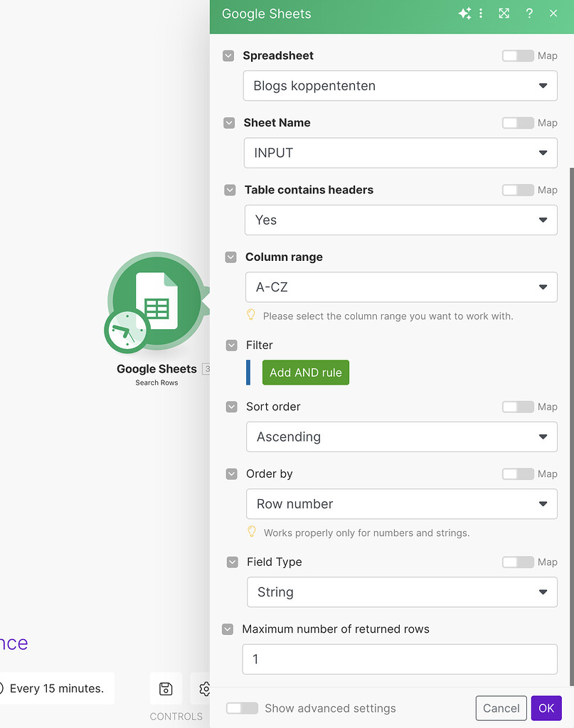Enlarge the panel with the fullscreen icon

tap(504, 13)
